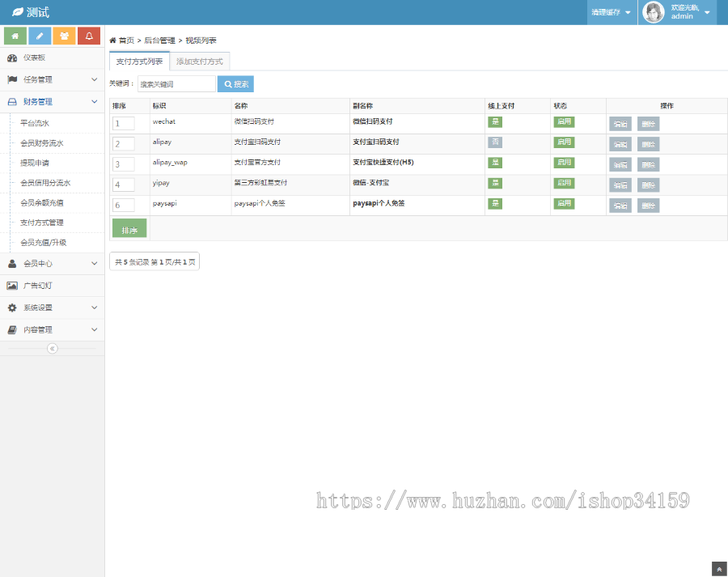Image resolution: width=728 pixels, height=577 pixels.
Task: Expand the 任务管理 sidebar menu
Action: [x=53, y=79]
